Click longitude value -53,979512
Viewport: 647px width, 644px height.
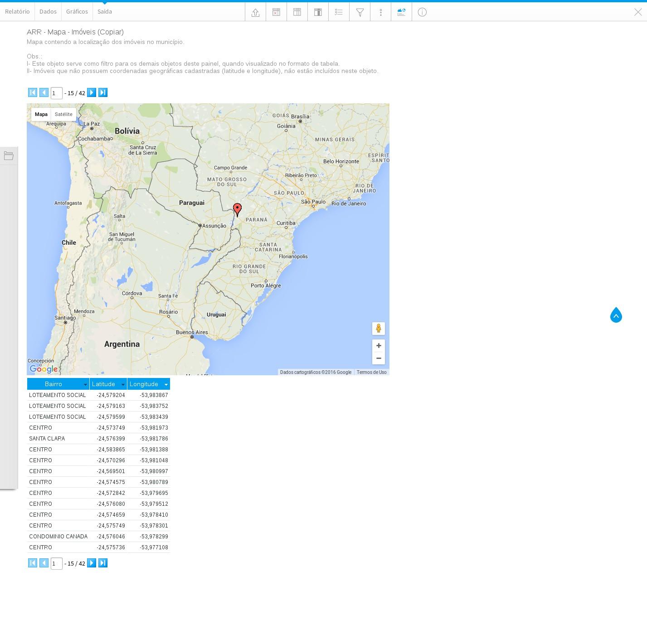pos(154,504)
